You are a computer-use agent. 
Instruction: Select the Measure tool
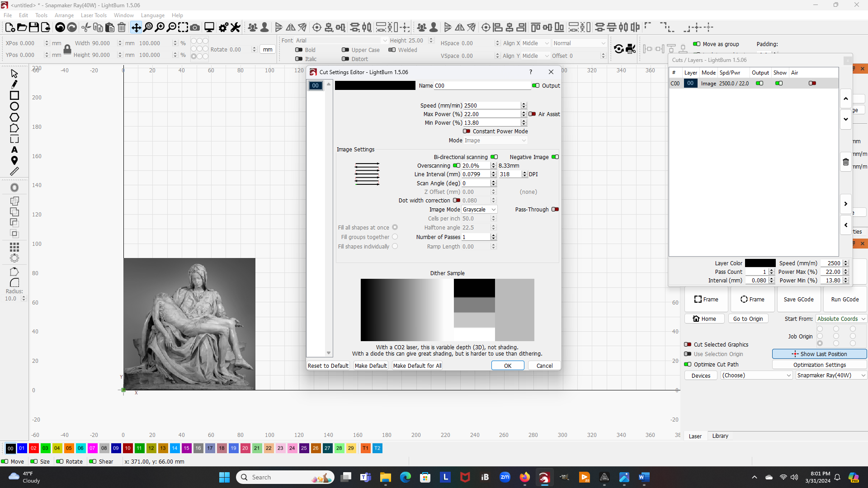[14, 171]
